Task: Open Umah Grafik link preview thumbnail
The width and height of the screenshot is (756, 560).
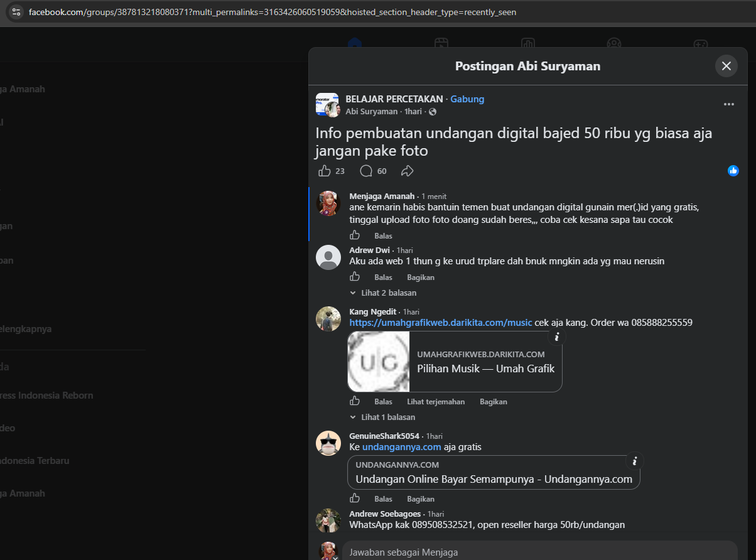Action: coord(379,362)
